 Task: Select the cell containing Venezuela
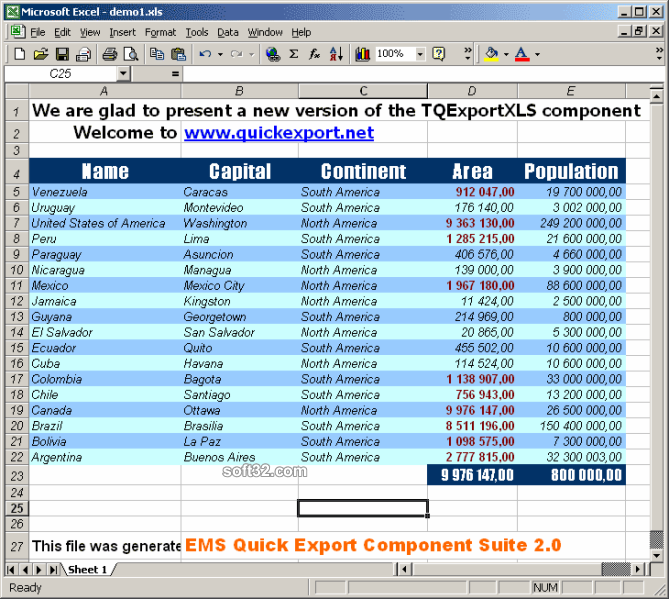click(x=105, y=192)
